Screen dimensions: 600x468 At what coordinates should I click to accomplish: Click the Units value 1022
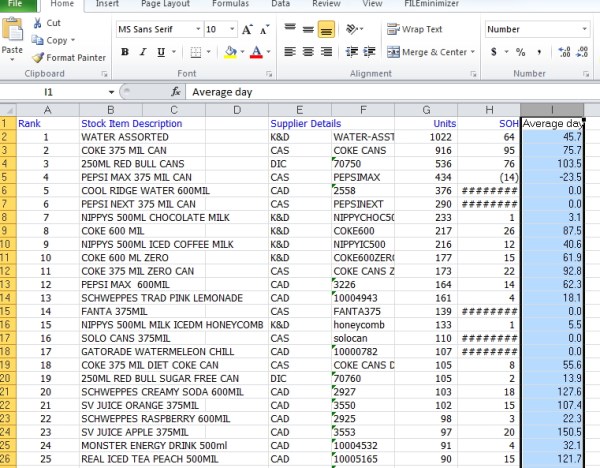pos(440,137)
